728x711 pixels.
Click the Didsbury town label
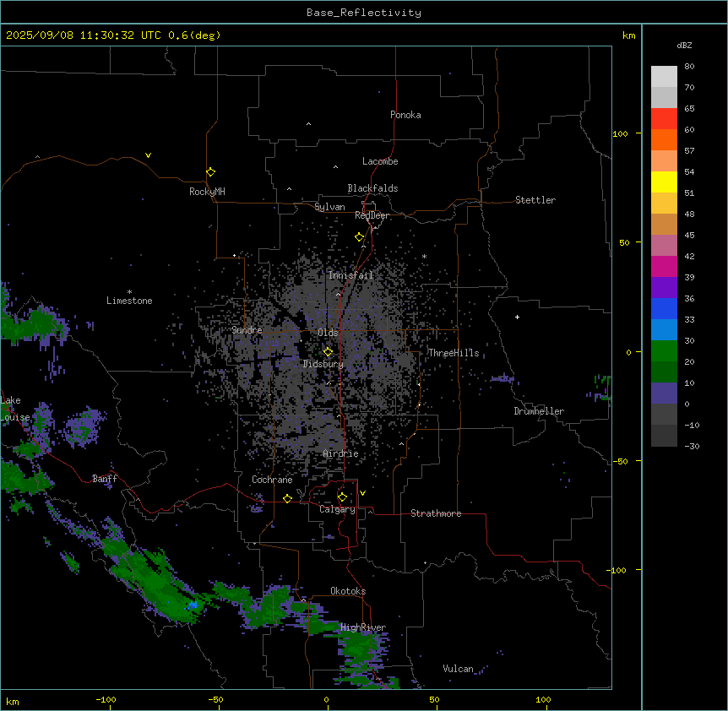(x=323, y=364)
